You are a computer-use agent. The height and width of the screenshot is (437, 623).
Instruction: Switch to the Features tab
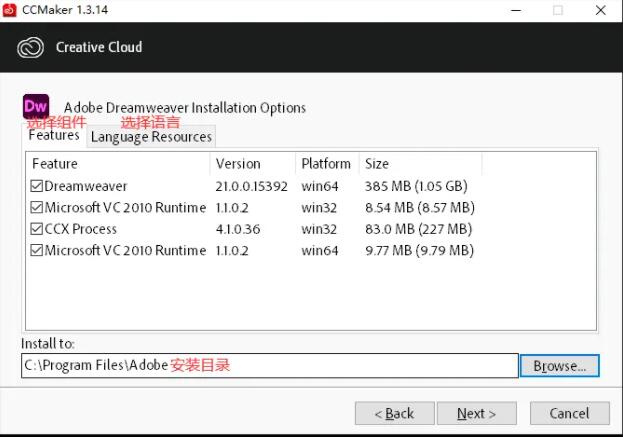coord(54,135)
